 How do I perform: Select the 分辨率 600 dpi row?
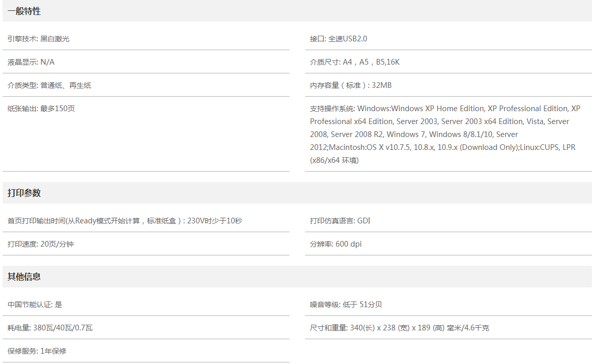click(336, 244)
